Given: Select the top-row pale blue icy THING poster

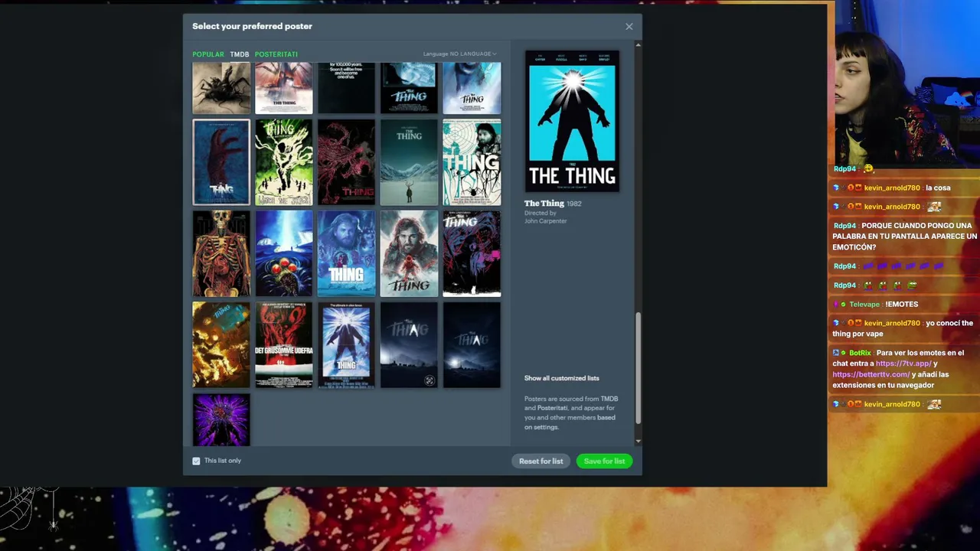Looking at the screenshot, I should pyautogui.click(x=472, y=89).
